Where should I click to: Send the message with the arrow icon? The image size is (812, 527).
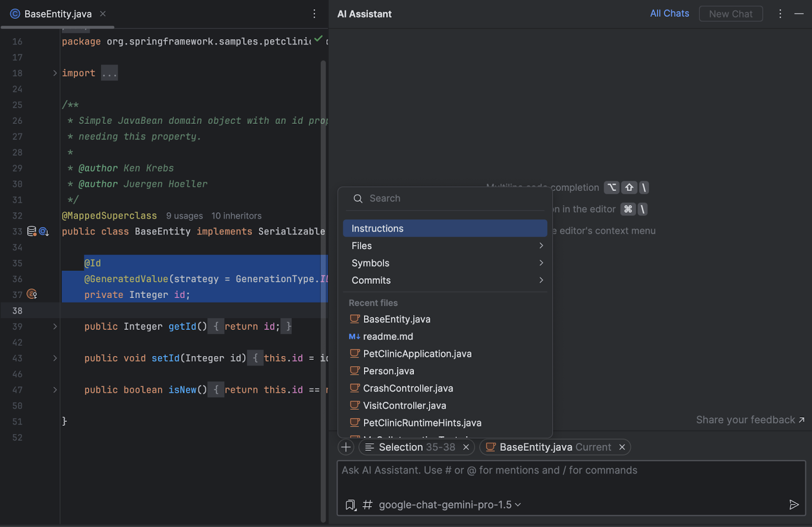[x=794, y=505]
